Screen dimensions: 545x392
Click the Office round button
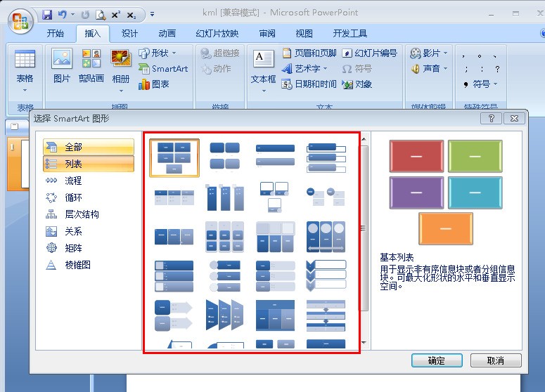click(x=20, y=21)
